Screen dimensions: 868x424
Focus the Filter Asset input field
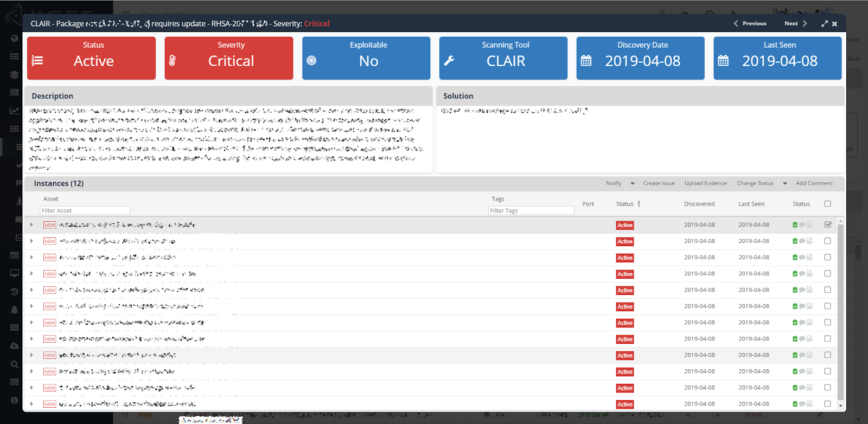point(85,210)
